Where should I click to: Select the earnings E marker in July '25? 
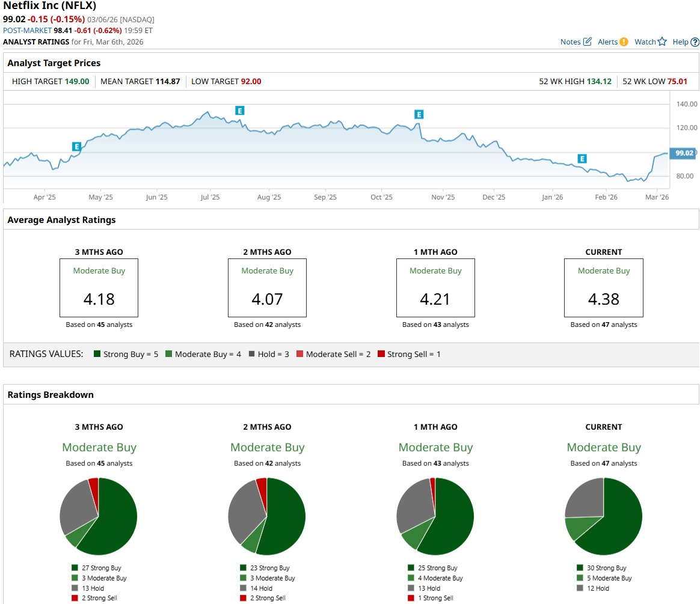[x=239, y=111]
